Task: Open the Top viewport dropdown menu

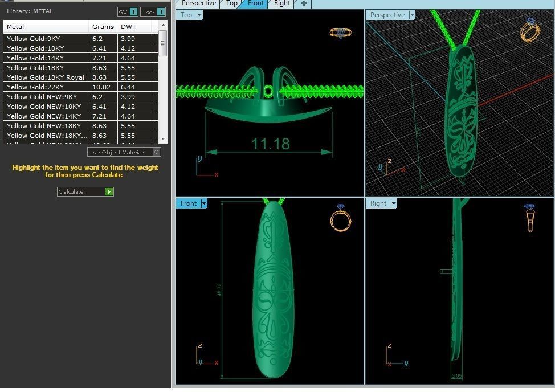Action: (199, 15)
